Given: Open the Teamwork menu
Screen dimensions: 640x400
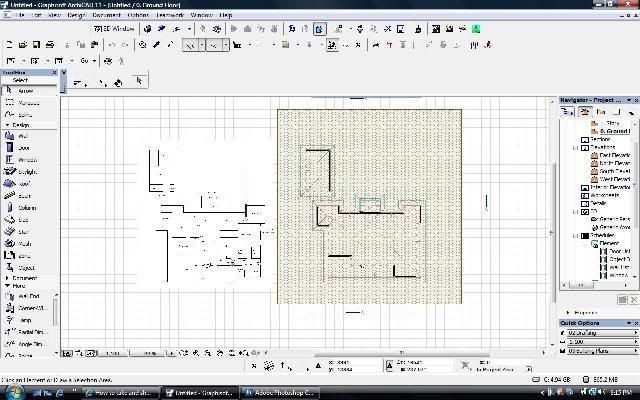Looking at the screenshot, I should [x=170, y=15].
